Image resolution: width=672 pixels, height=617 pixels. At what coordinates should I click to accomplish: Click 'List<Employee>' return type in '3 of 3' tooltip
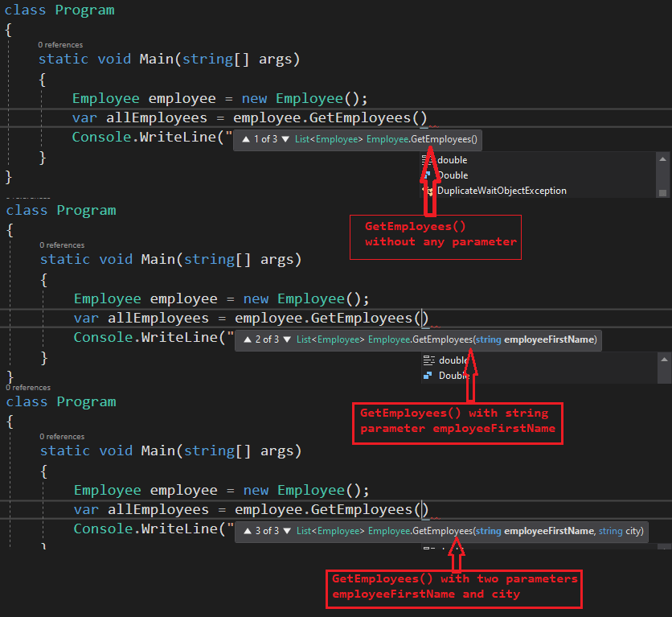330,531
